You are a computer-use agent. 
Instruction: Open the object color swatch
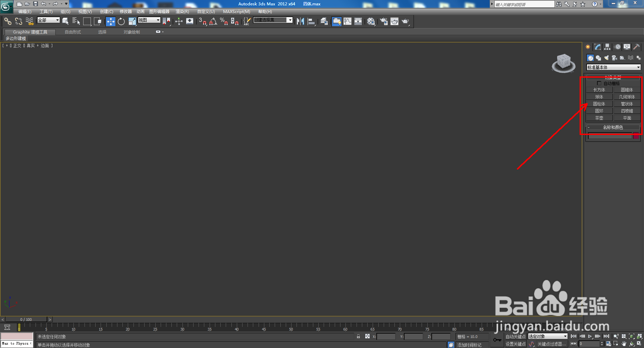636,136
